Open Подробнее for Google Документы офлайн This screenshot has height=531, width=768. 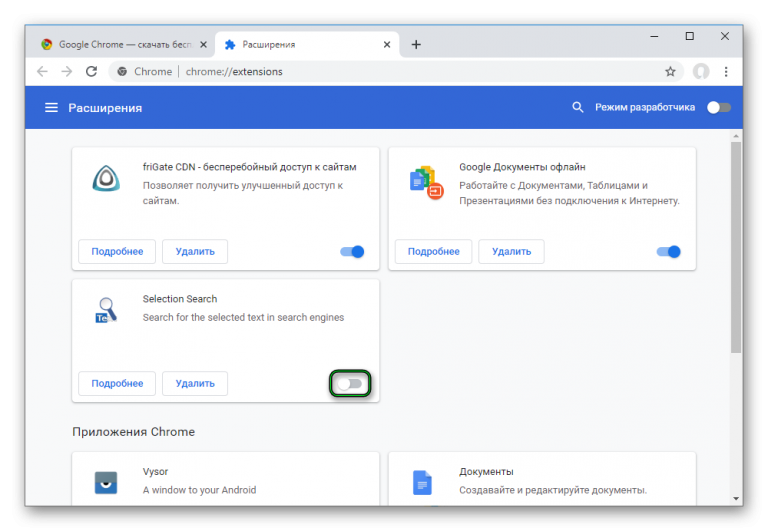pyautogui.click(x=433, y=251)
